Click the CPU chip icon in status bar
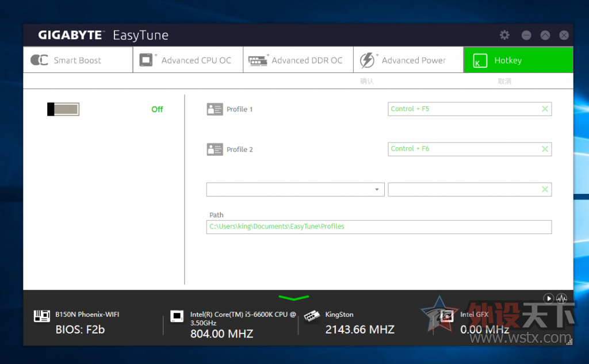 pos(177,316)
